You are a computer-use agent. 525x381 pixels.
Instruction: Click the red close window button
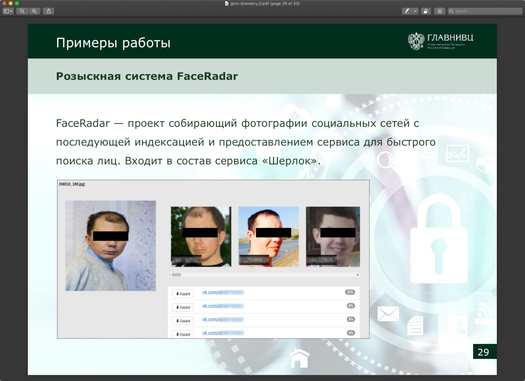click(x=4, y=3)
